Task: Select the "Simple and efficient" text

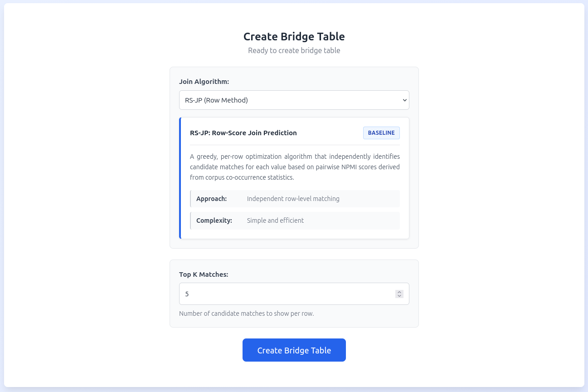Action: (275, 220)
